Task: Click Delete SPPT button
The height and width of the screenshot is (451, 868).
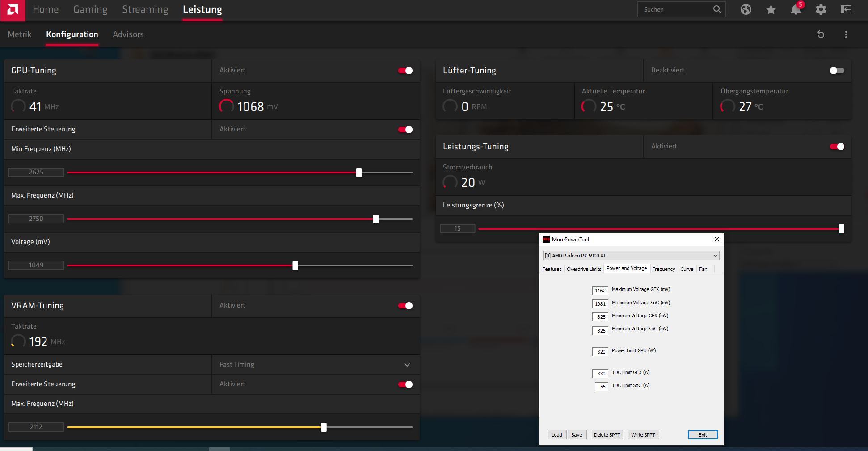Action: point(607,435)
